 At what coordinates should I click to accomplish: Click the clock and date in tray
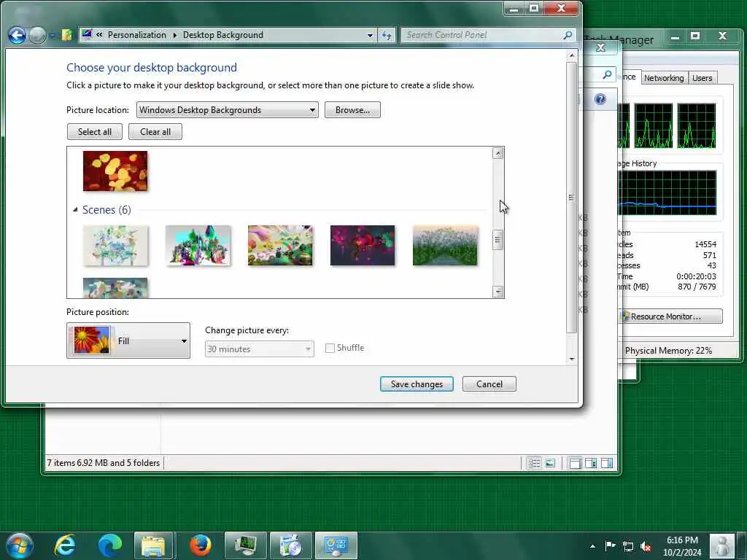click(x=682, y=546)
